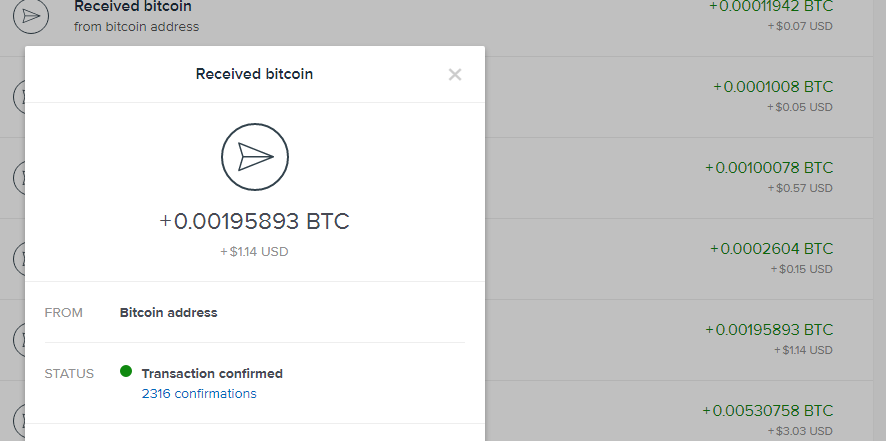Close the Received bitcoin dialog
The height and width of the screenshot is (441, 886).
455,74
